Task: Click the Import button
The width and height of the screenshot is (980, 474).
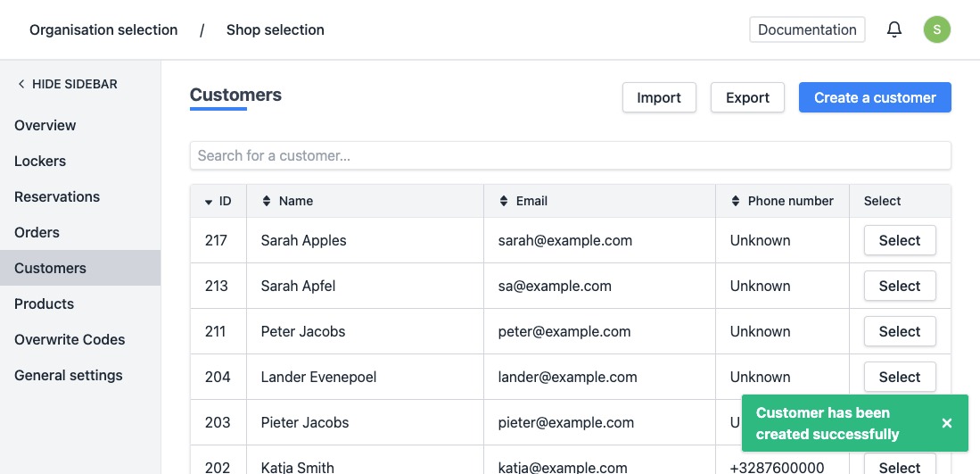Action: click(658, 98)
